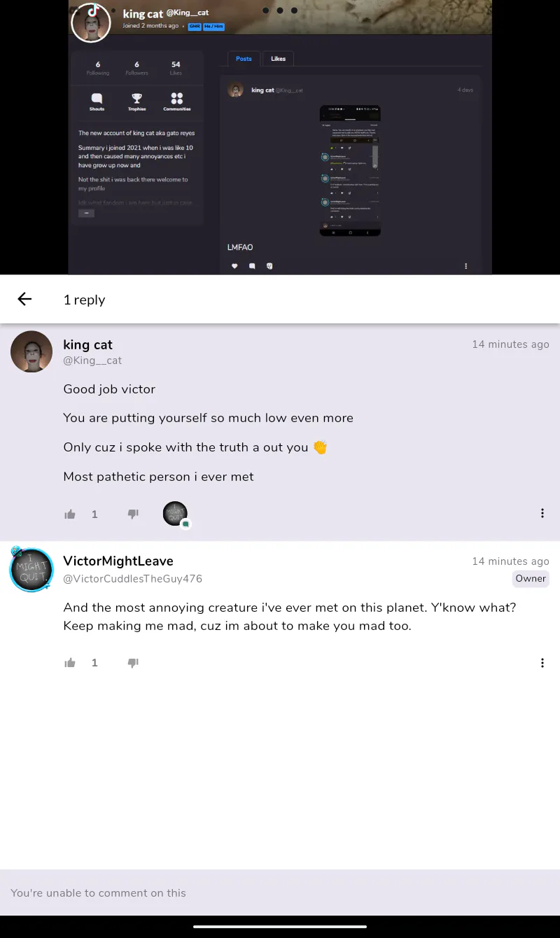Open the VictorMightLeave username link
The image size is (560, 938).
pos(118,561)
